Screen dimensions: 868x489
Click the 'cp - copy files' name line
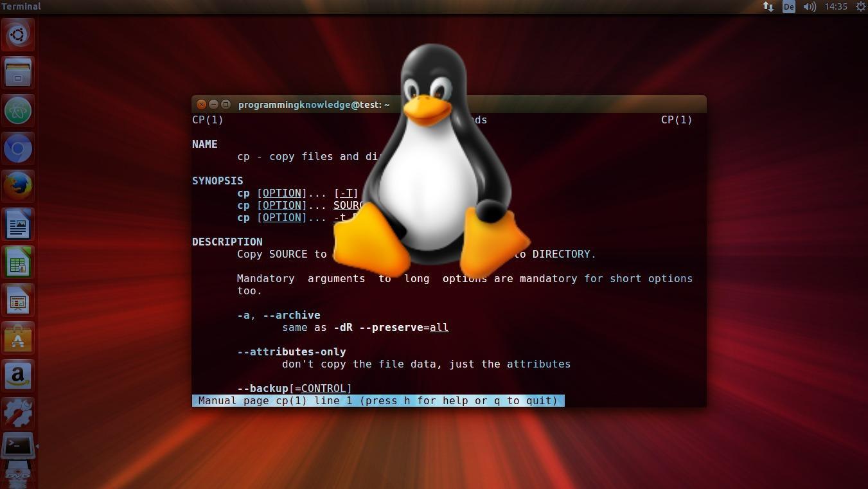[310, 156]
